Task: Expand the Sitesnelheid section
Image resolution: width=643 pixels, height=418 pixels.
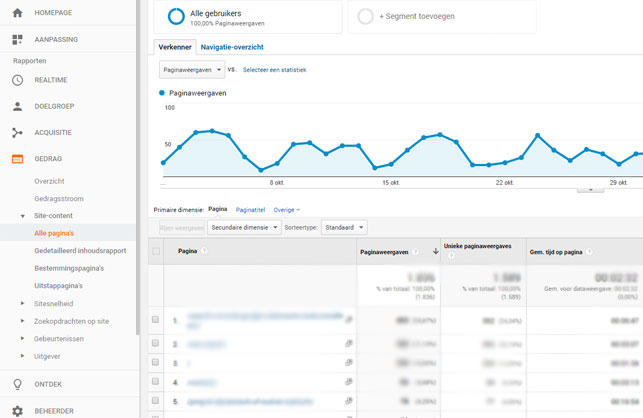Action: [23, 304]
